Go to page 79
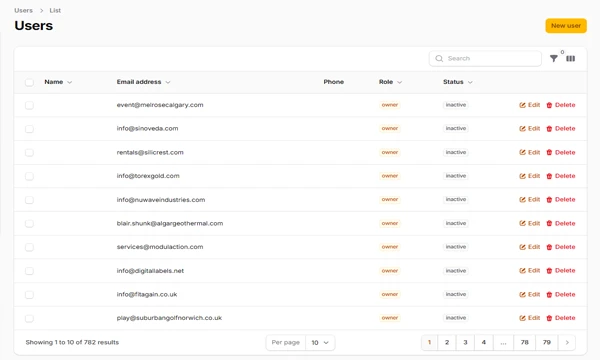 click(x=547, y=342)
